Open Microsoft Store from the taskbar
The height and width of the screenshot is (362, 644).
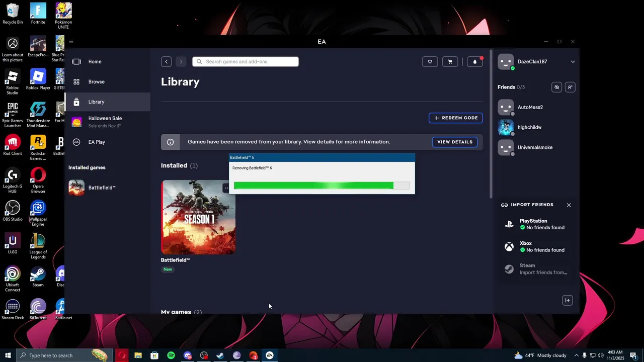point(154,355)
